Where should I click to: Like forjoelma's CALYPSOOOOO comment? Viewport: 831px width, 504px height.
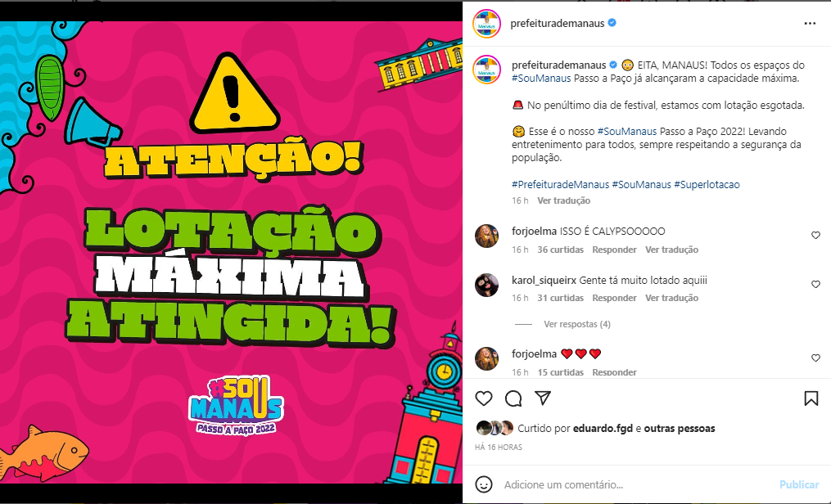click(815, 235)
